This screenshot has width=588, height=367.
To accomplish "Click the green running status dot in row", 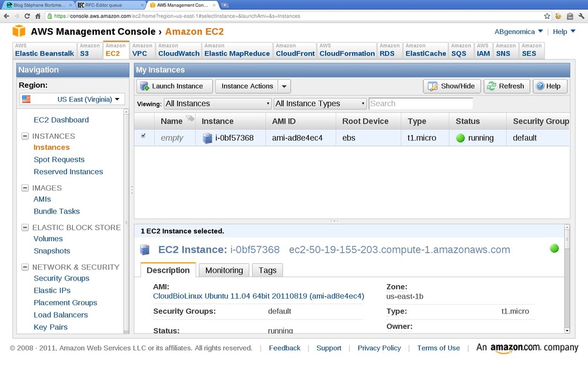I will tap(460, 138).
